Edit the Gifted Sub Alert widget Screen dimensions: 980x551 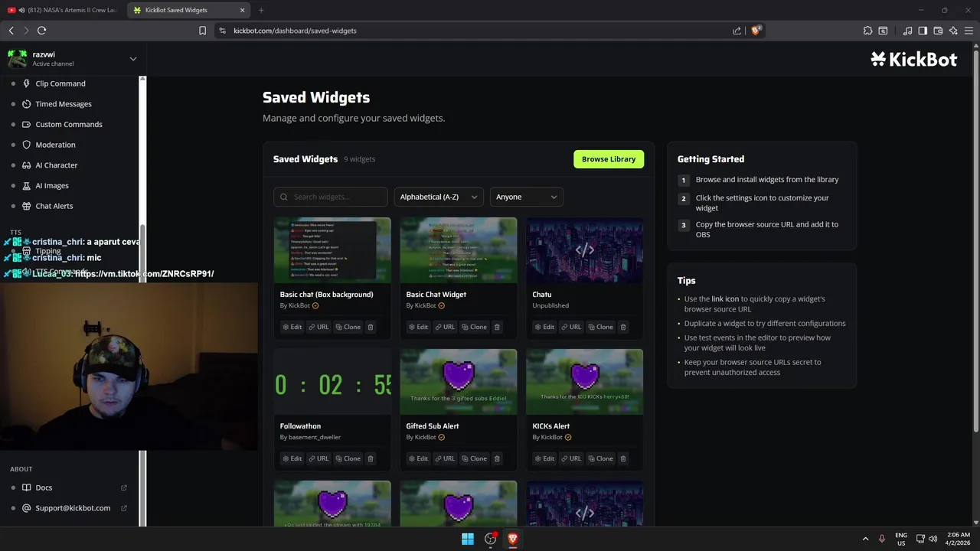(419, 458)
